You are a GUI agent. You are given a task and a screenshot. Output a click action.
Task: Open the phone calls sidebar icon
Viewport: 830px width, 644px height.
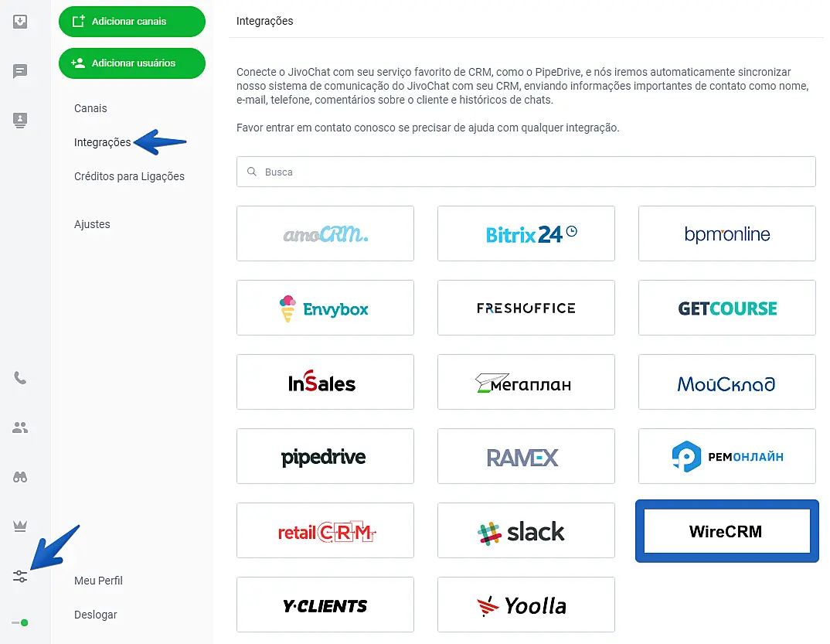[20, 378]
